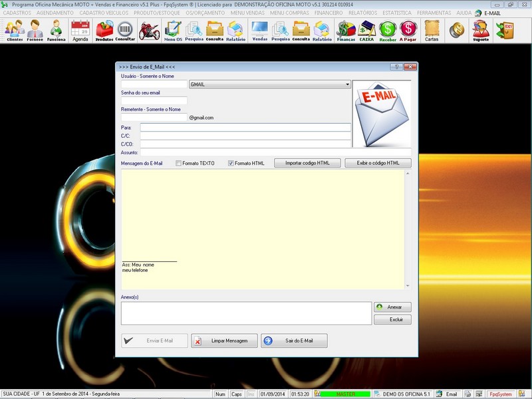Image resolution: width=532 pixels, height=399 pixels.
Task: Enable the Formato TEXTO checkbox
Action: [x=178, y=164]
